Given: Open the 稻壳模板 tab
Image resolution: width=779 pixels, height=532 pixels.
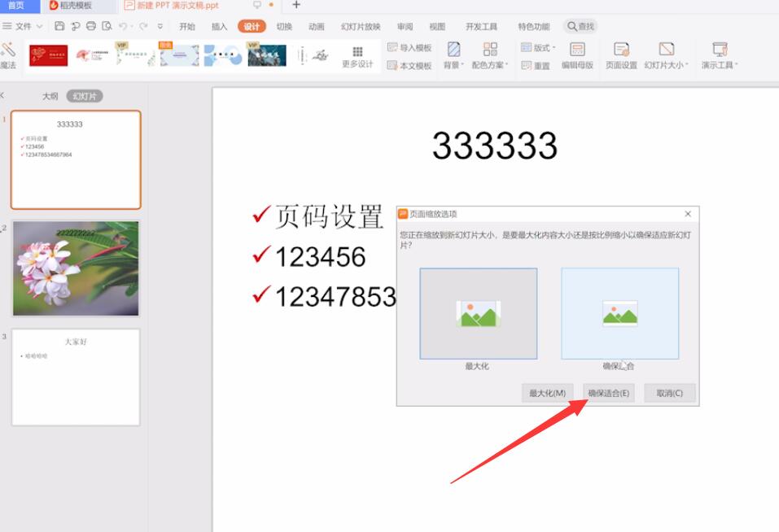Looking at the screenshot, I should click(75, 6).
